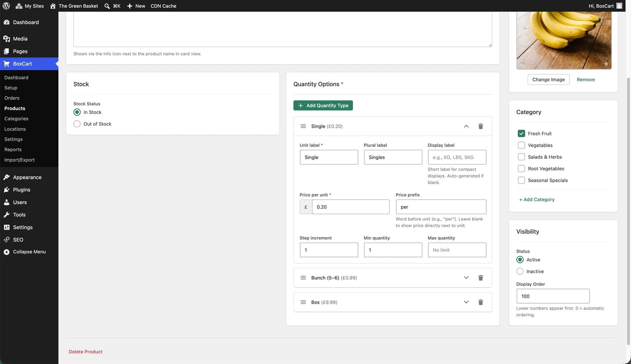Delete the Box quantity type with trash icon
This screenshot has width=631, height=364.
pyautogui.click(x=480, y=302)
